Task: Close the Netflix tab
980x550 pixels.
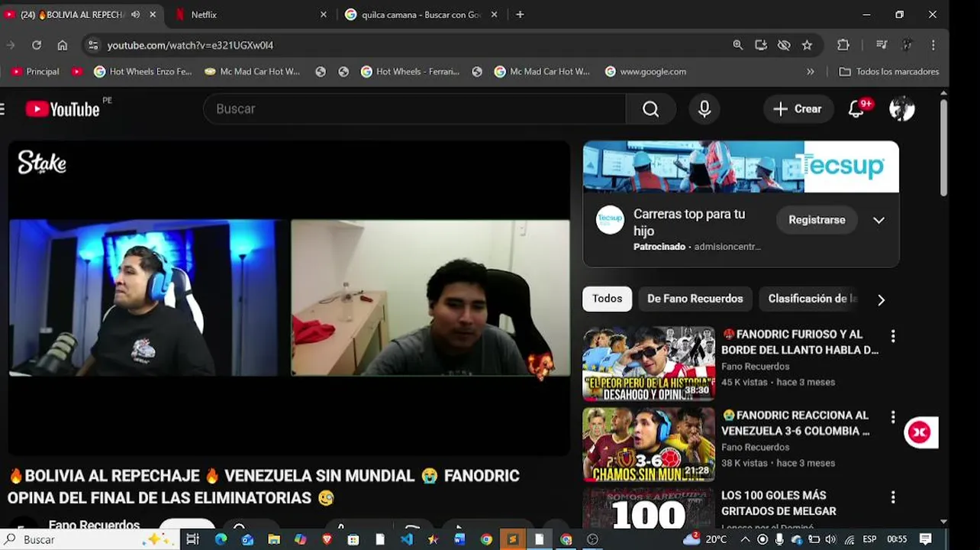Action: 323,15
